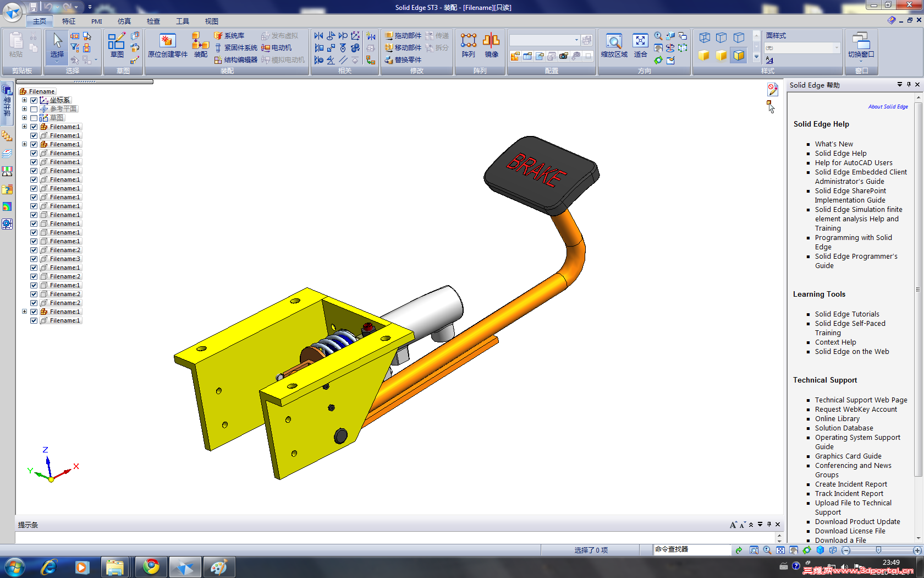This screenshot has width=924, height=578.
Task: Open the 选择 button dropdown arrow
Action: (x=57, y=62)
